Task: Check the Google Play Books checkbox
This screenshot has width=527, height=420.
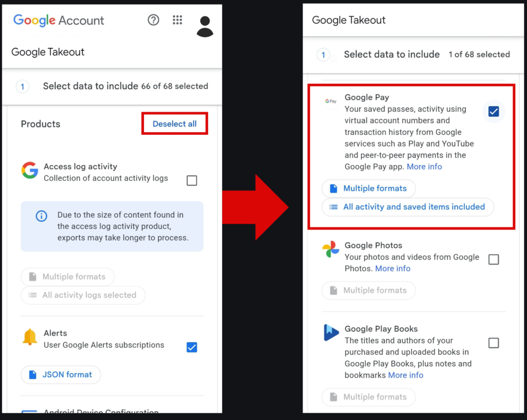Action: click(x=494, y=343)
